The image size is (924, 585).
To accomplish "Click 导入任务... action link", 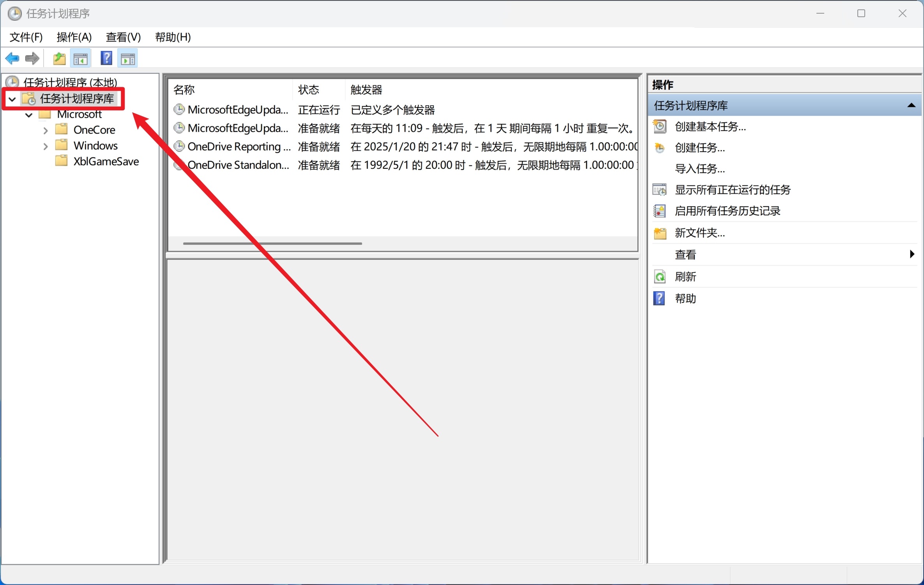I will coord(700,169).
